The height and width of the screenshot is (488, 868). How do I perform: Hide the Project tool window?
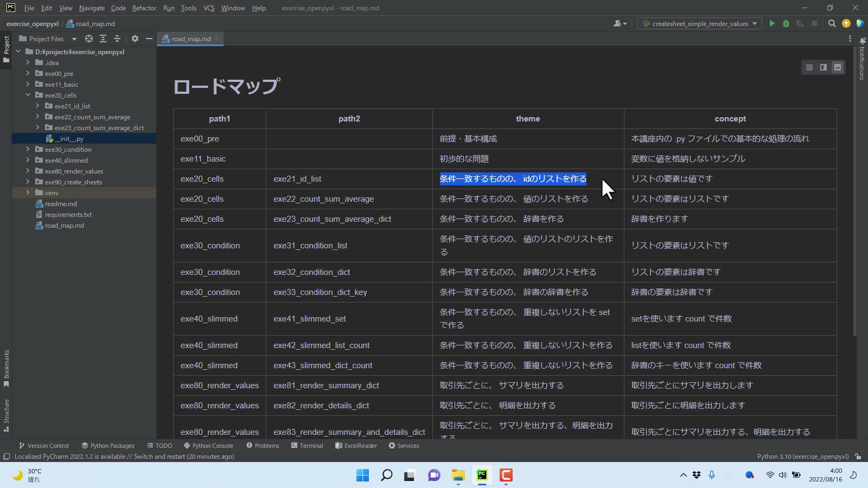click(x=149, y=38)
